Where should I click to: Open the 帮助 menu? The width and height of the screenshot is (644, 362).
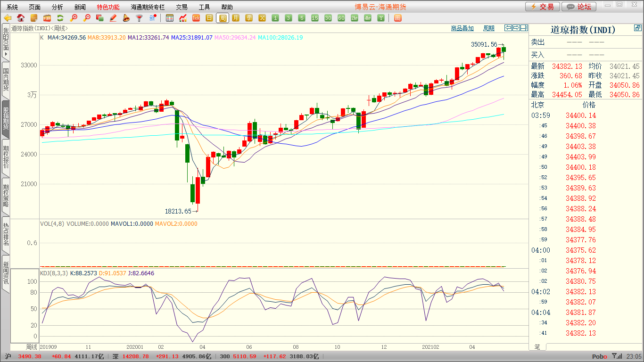(x=227, y=7)
